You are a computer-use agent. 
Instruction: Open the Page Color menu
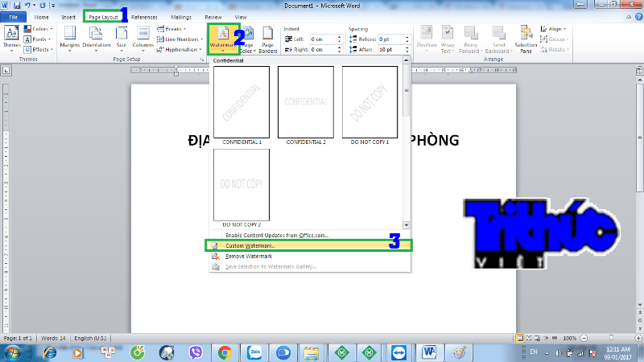click(248, 39)
